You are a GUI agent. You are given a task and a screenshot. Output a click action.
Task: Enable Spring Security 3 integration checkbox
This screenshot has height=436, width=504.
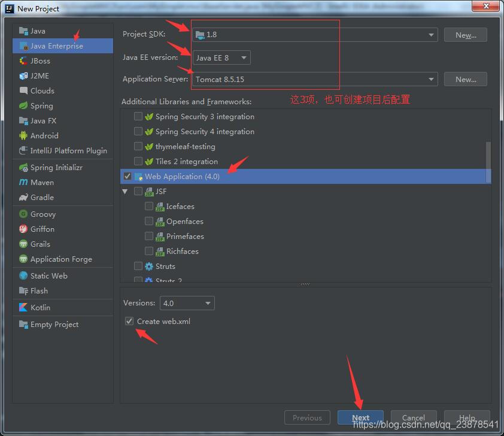pyautogui.click(x=138, y=116)
